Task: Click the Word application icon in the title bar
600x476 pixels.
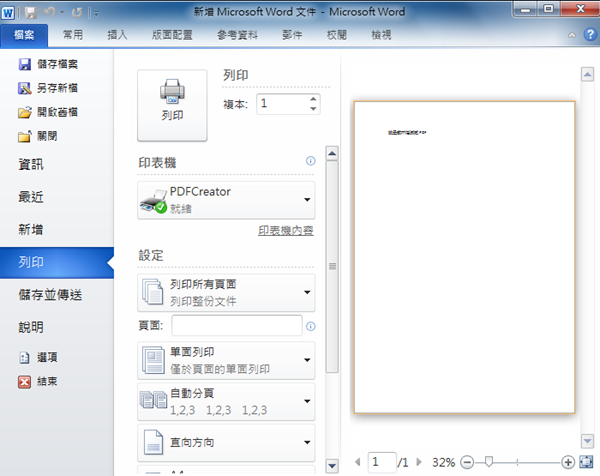Action: (x=8, y=13)
